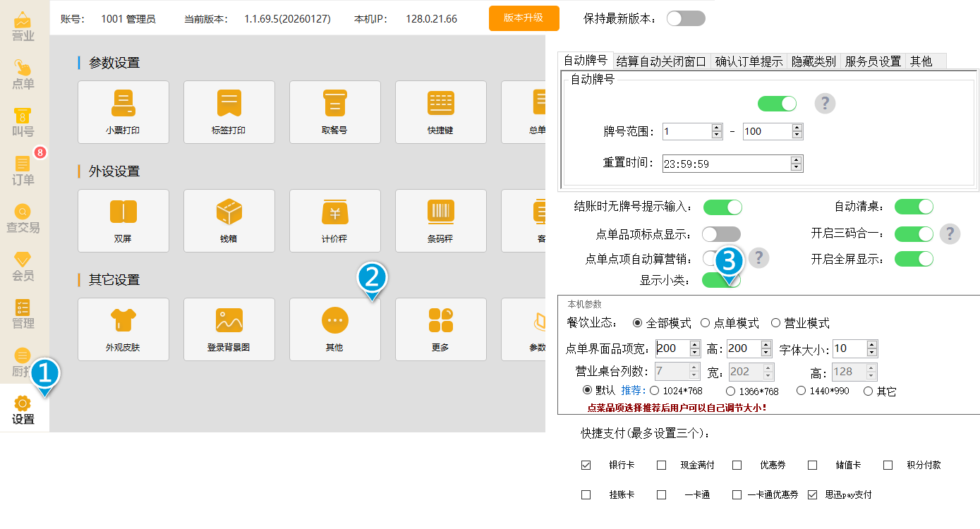Increase the 牌号范围 start value spinner
Image resolution: width=980 pixels, height=529 pixels.
click(717, 128)
